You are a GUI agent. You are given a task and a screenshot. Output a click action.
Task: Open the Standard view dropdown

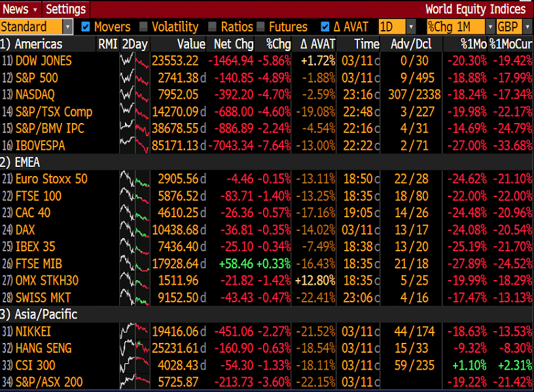37,27
